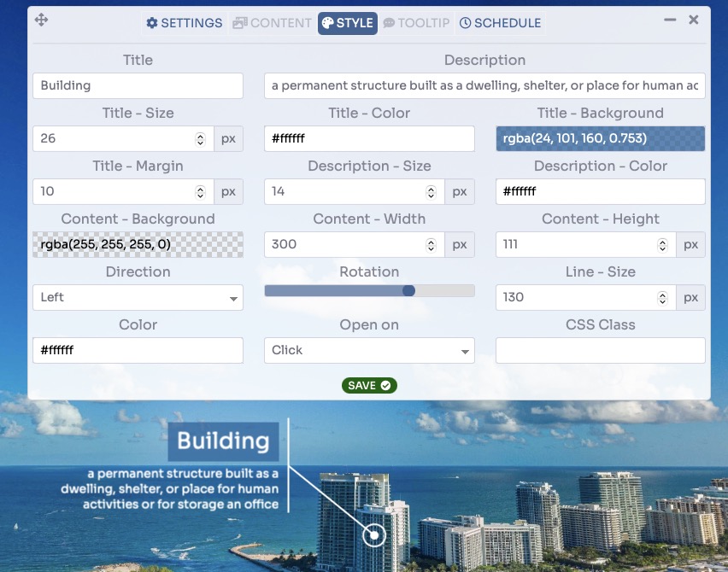Click inside the empty CSS Class field
The image size is (728, 572).
(601, 350)
